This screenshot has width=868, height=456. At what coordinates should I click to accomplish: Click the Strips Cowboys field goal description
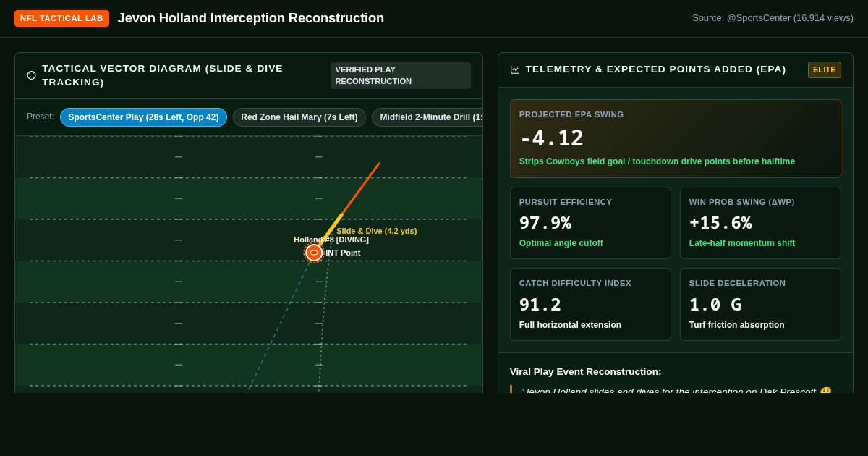657,161
